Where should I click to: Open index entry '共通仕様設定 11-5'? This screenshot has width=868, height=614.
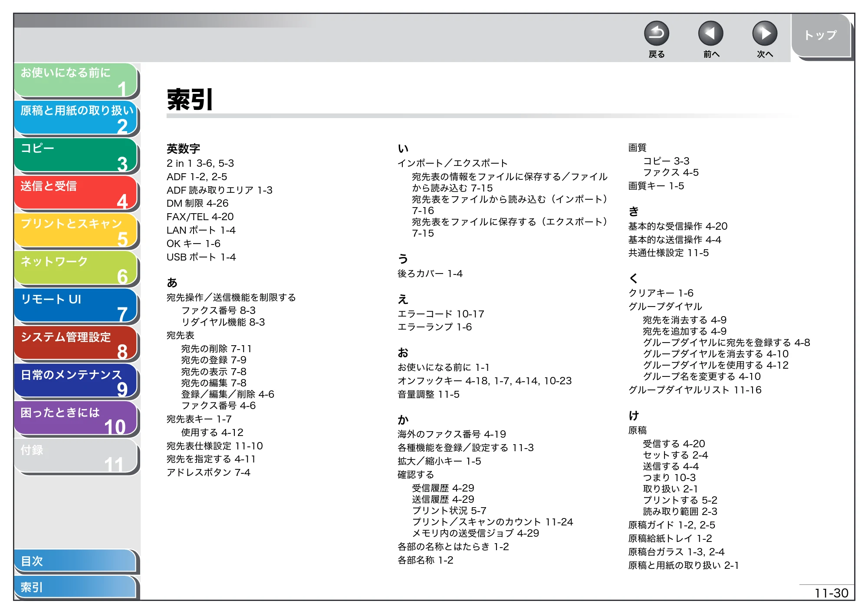point(669,253)
